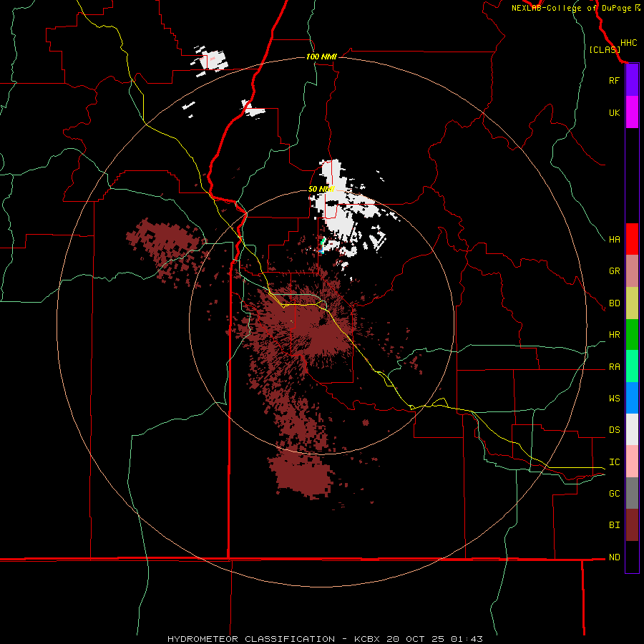Screen dimensions: 644x644
Task: Click the DS legend label
Action: pos(614,430)
